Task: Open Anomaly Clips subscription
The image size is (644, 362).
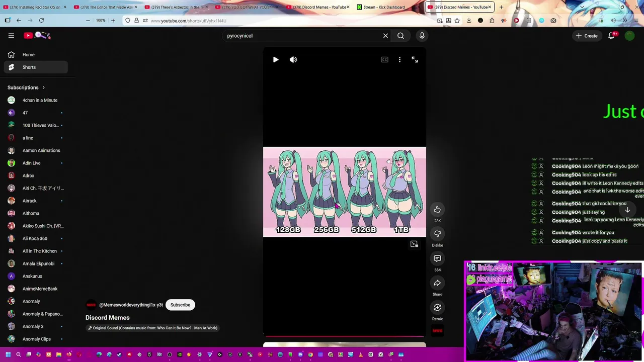Action: [x=36, y=339]
